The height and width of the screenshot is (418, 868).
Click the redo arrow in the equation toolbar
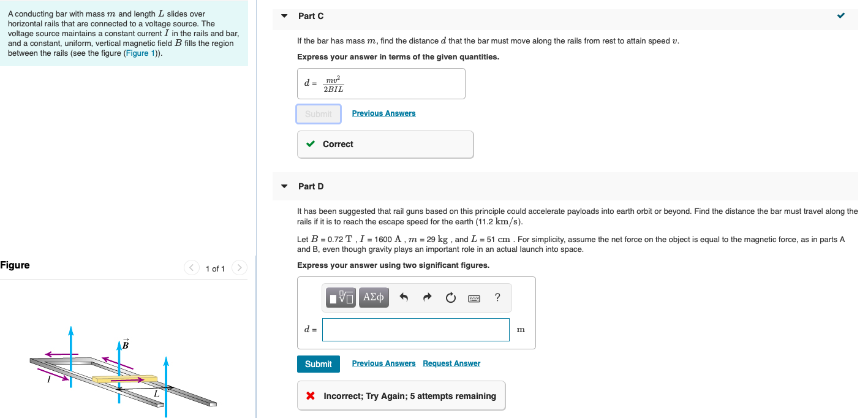[x=428, y=297]
